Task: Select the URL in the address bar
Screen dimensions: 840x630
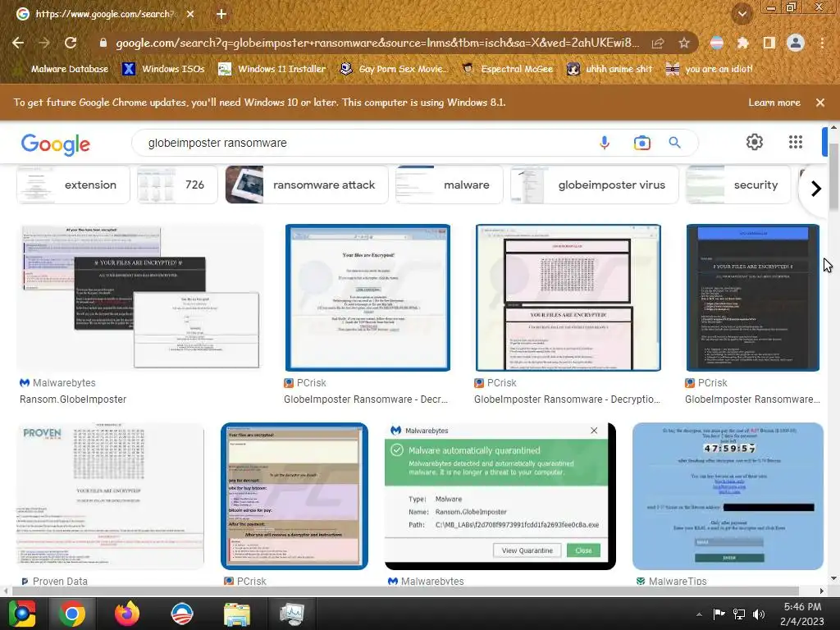Action: click(377, 43)
